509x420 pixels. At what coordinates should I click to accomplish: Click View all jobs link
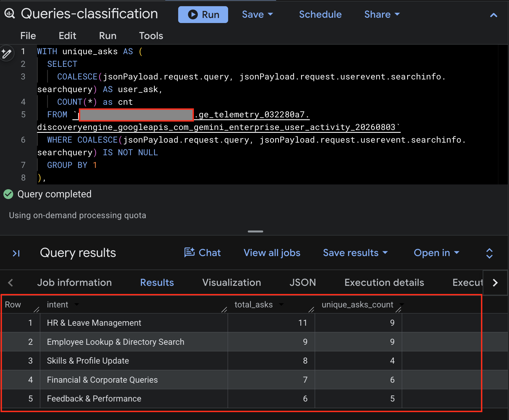pyautogui.click(x=272, y=253)
